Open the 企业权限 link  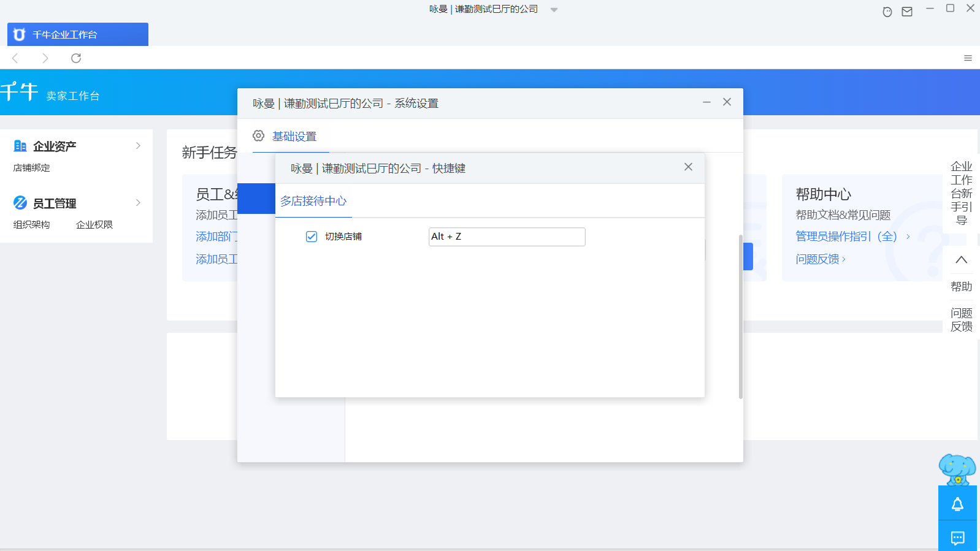click(94, 225)
